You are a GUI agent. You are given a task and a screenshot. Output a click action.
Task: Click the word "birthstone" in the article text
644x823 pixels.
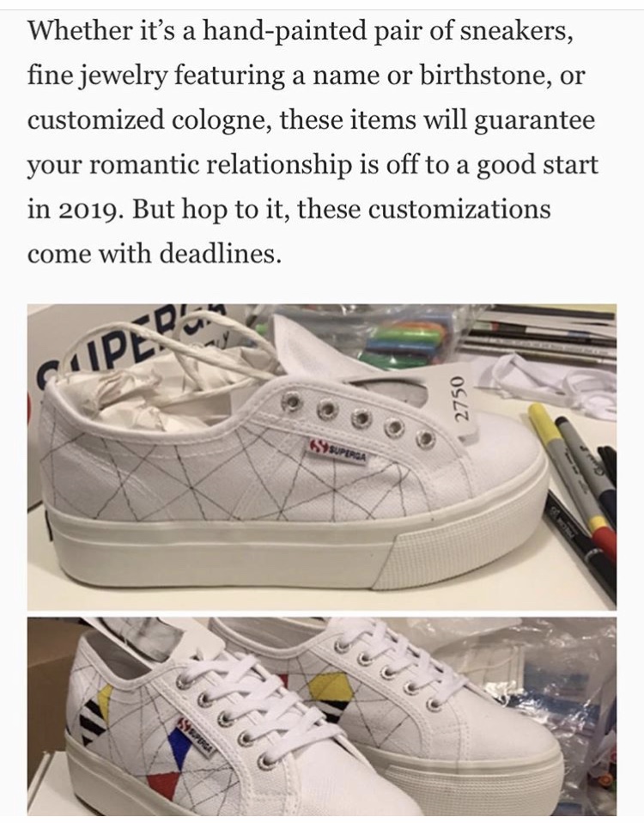tap(479, 76)
